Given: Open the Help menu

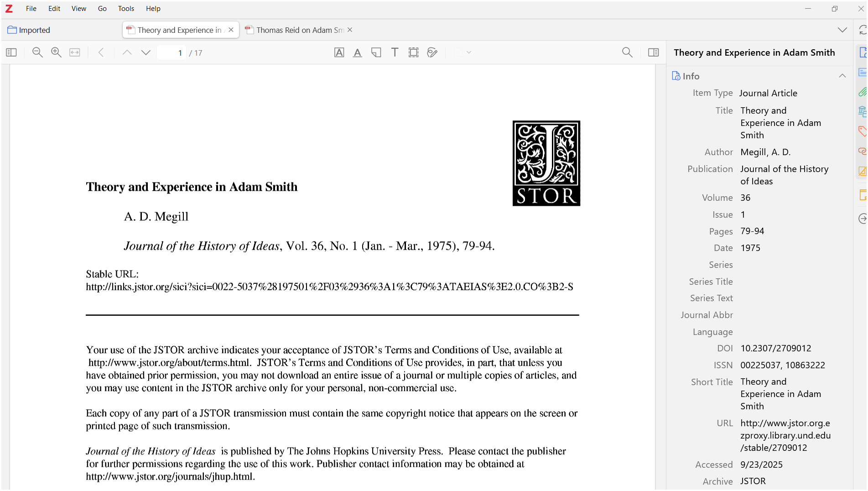Looking at the screenshot, I should pyautogui.click(x=153, y=9).
